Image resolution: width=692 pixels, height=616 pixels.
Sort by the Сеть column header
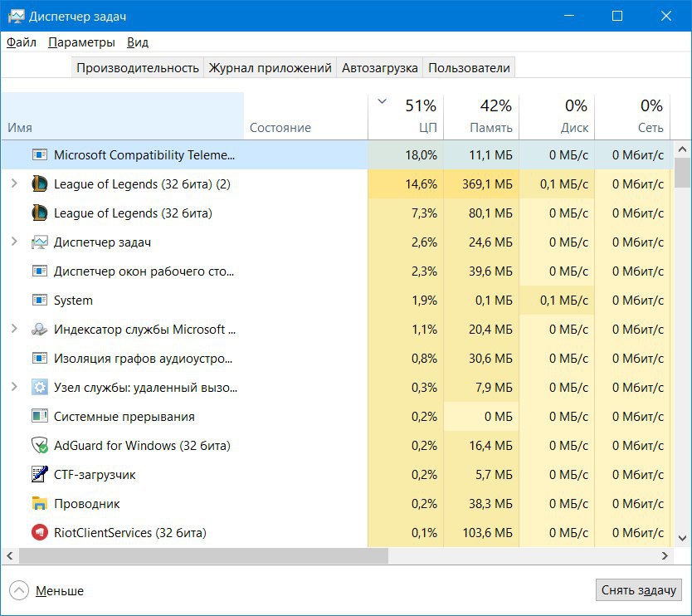(x=632, y=116)
